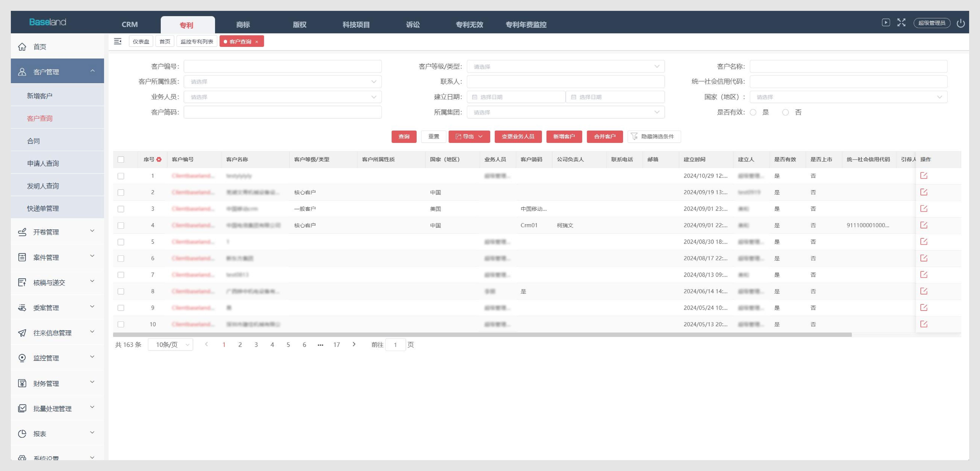
Task: Check the select-all checkbox in table header
Action: pyautogui.click(x=121, y=159)
